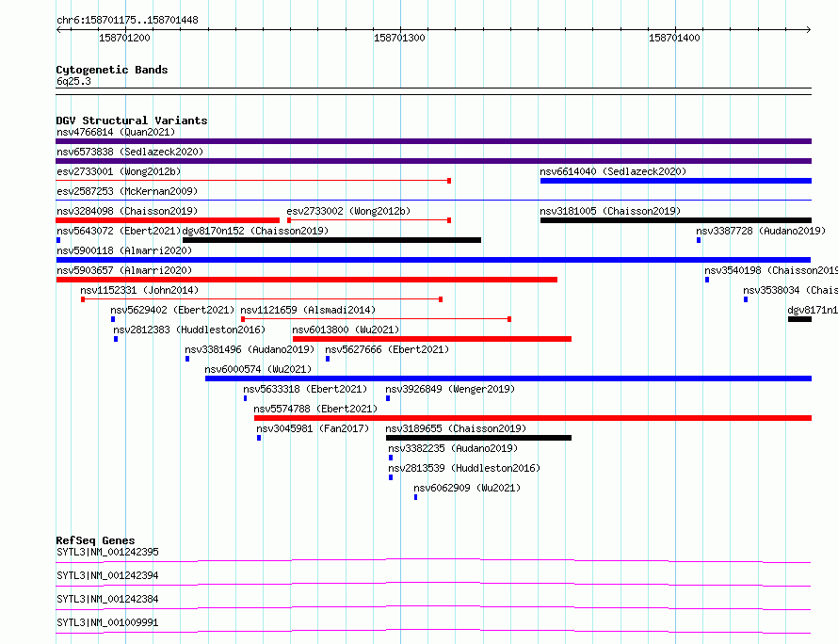Click nsv3189655 (Chaisson2019) label

(456, 428)
